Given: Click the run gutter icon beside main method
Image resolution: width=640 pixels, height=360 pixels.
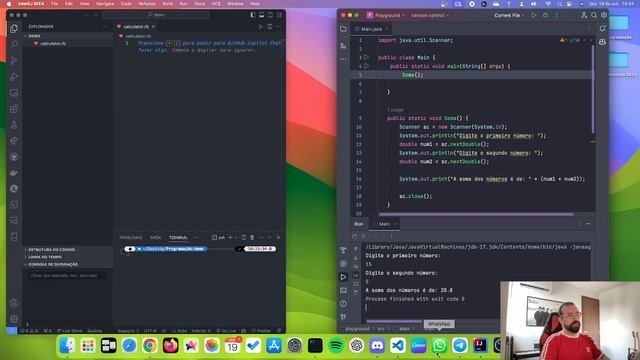Looking at the screenshot, I should pos(367,66).
